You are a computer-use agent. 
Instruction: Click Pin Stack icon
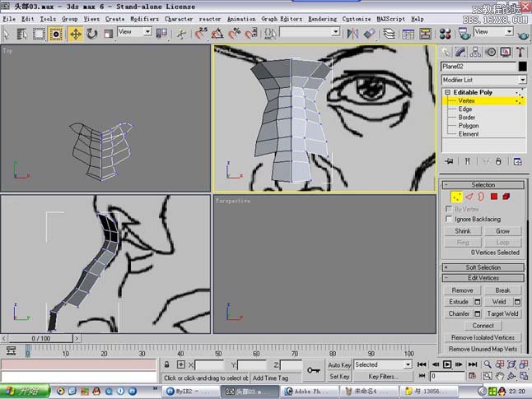pyautogui.click(x=449, y=161)
